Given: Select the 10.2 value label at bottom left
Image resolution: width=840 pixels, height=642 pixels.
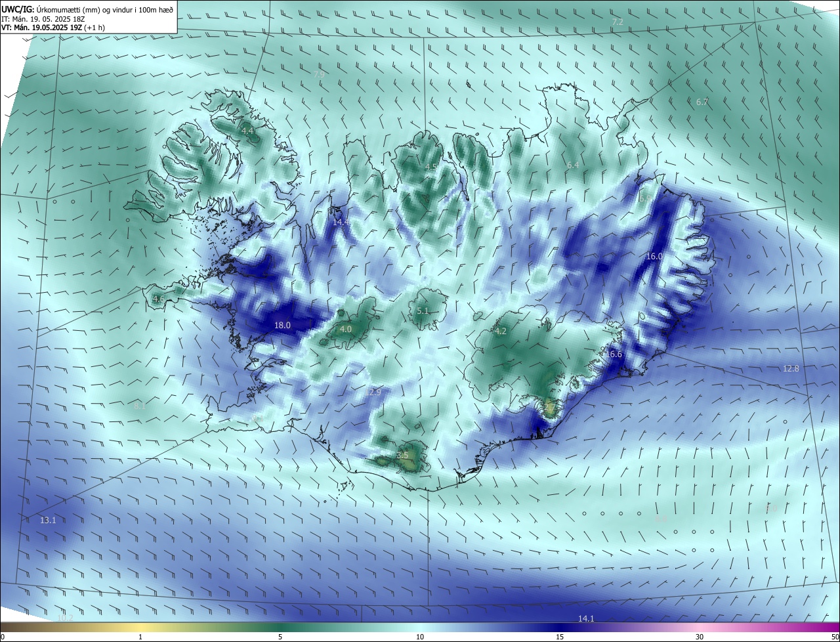Looking at the screenshot, I should click(65, 618).
